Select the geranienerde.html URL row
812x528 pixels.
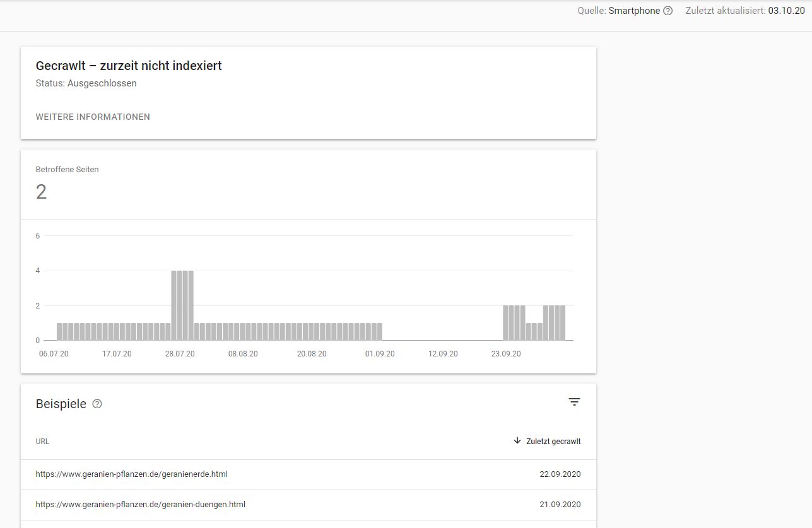click(x=131, y=474)
